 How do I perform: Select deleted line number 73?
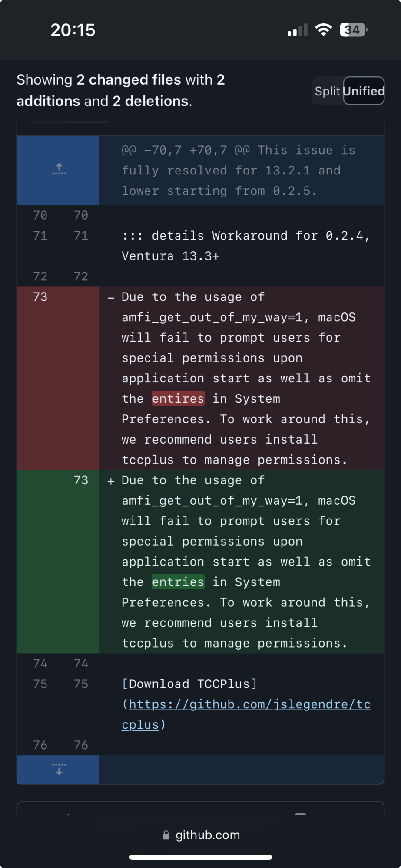(x=40, y=297)
